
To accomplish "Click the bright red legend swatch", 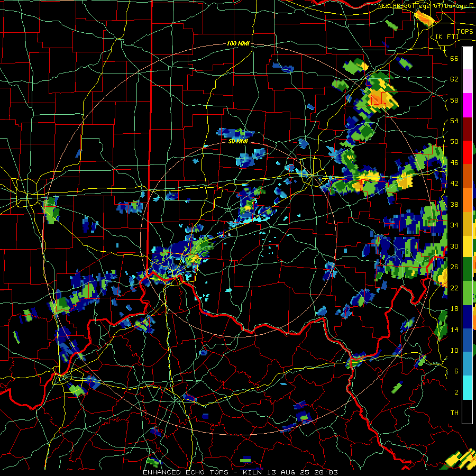I will coord(467,152).
